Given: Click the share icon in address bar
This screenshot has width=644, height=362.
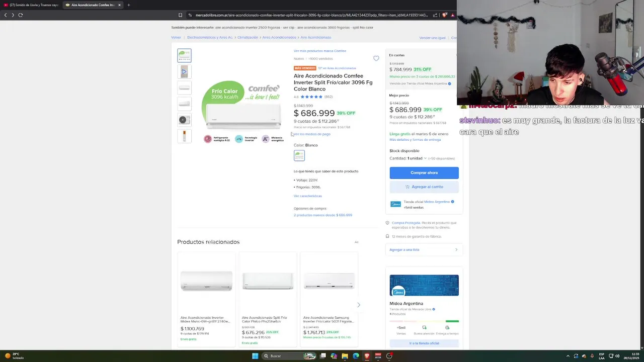Looking at the screenshot, I should coord(435,15).
